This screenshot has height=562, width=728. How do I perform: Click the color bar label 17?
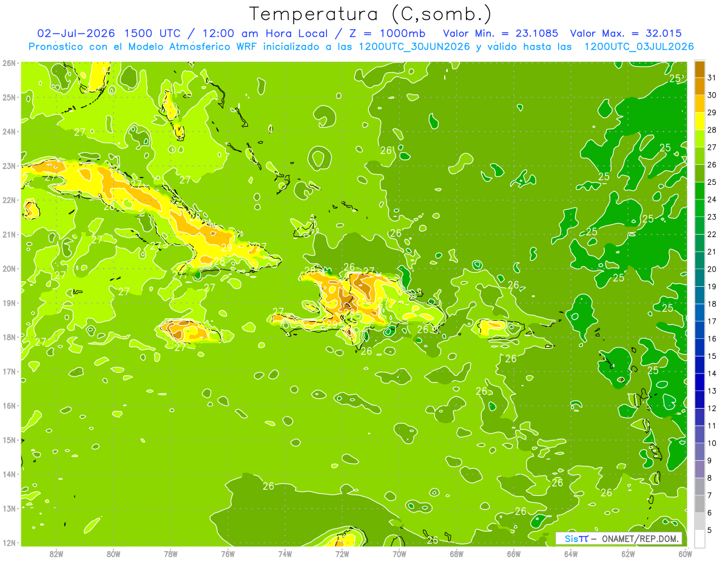pos(712,321)
